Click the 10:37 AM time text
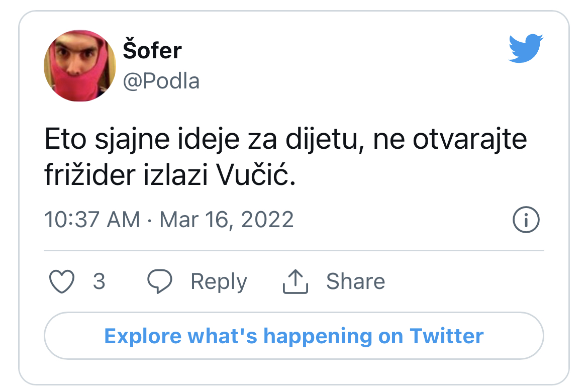Image resolution: width=588 pixels, height=392 pixels. [92, 220]
